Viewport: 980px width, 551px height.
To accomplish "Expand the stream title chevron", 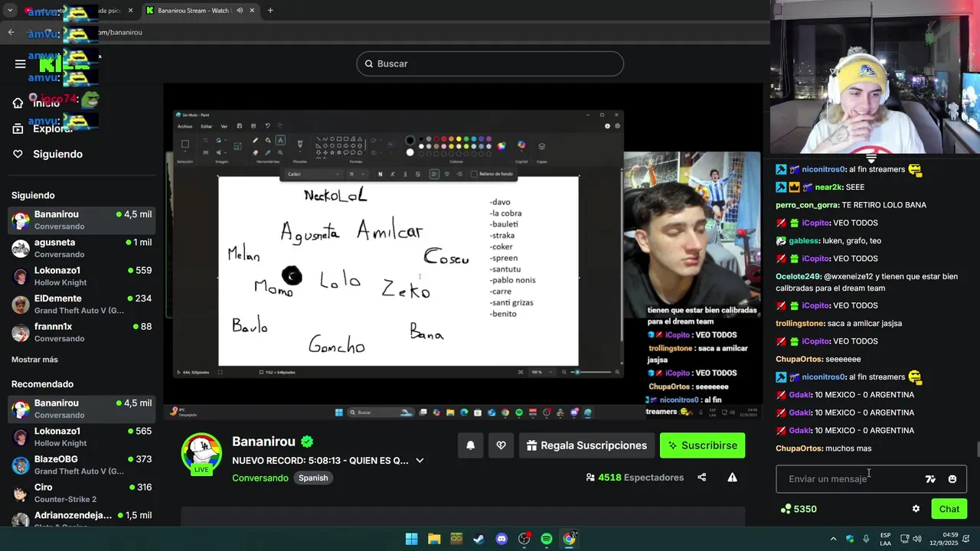I will [420, 461].
